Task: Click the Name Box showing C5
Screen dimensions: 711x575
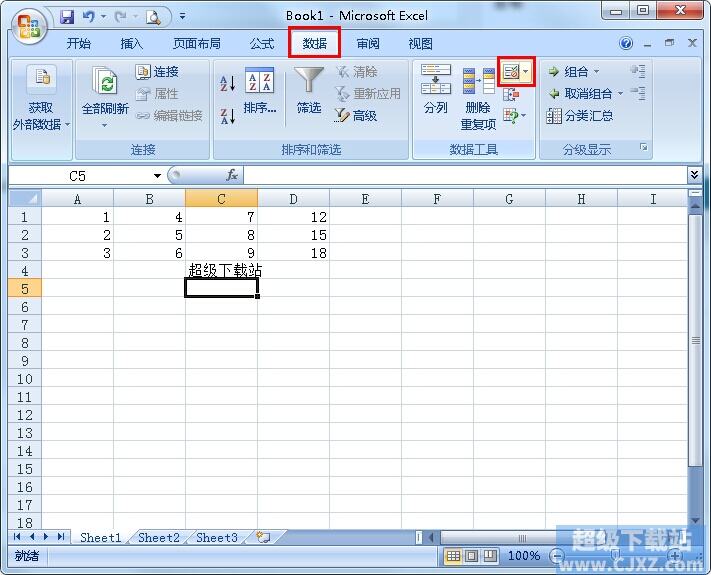Action: (78, 176)
